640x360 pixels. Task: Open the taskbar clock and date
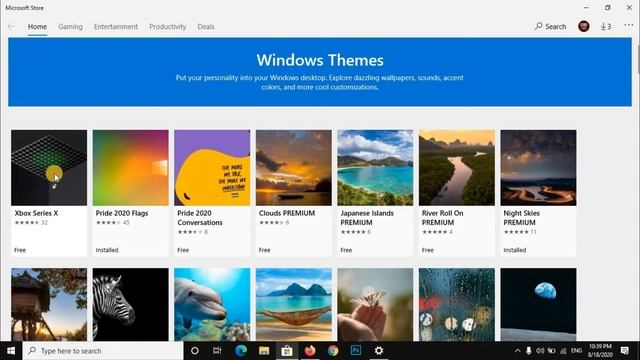click(x=600, y=351)
